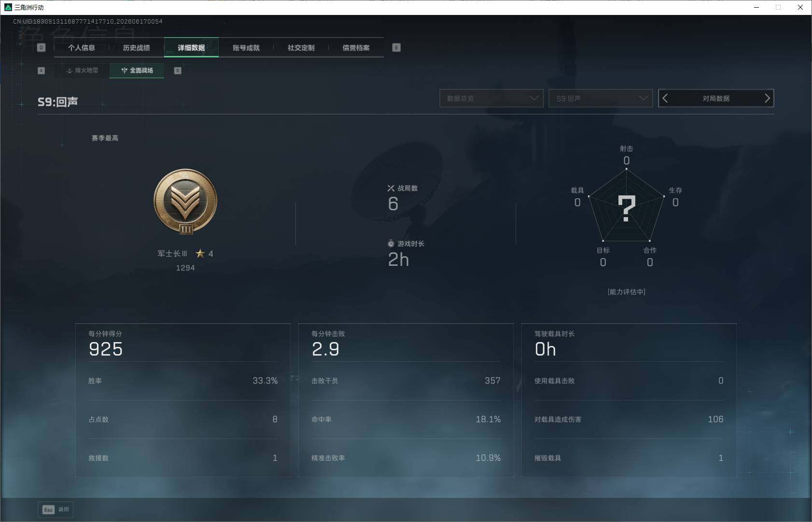Click the E key next-tab icon

396,48
